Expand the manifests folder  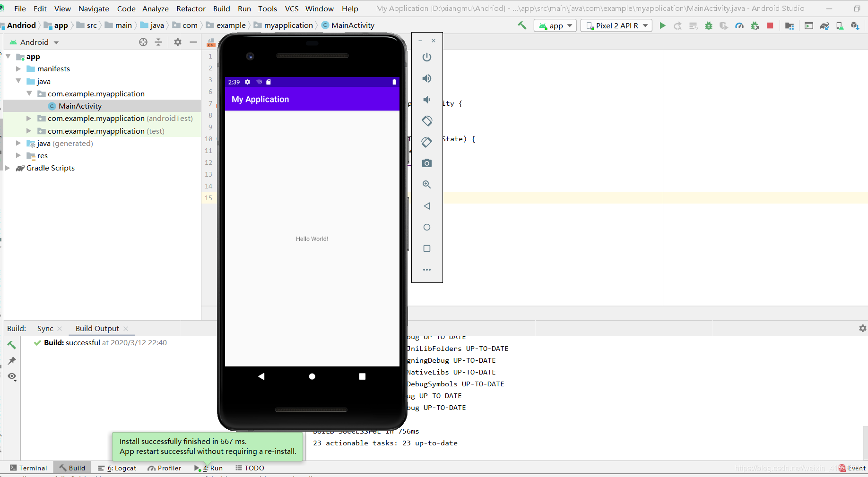(x=18, y=68)
